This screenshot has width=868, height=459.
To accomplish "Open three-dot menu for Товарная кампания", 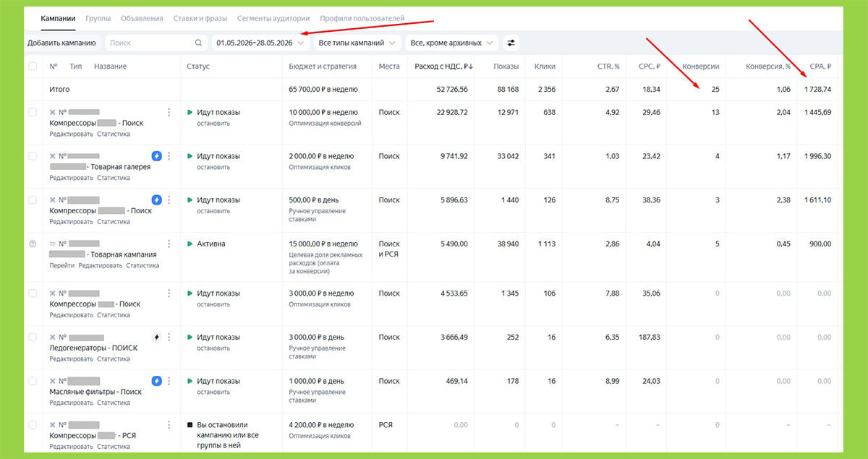I will 169,244.
